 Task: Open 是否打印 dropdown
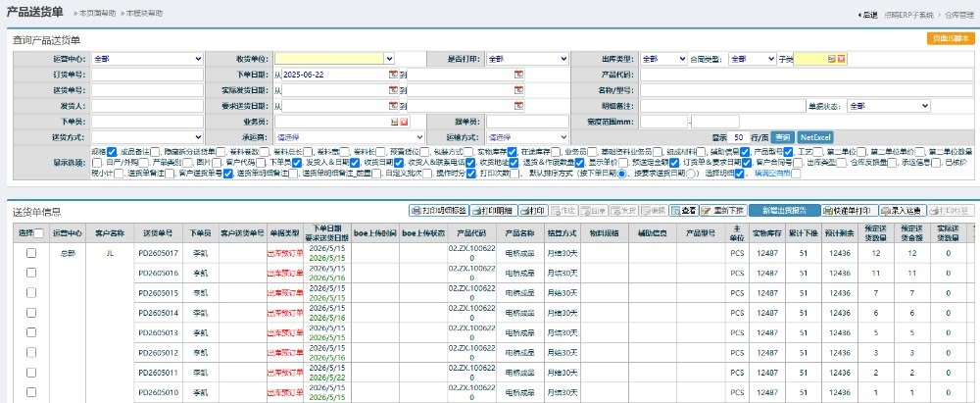click(x=527, y=59)
